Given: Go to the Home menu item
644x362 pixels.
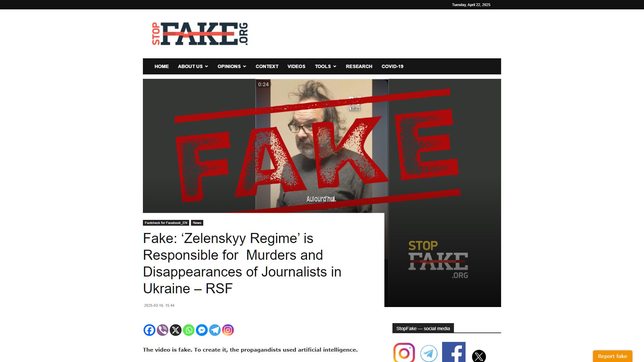Looking at the screenshot, I should pyautogui.click(x=162, y=66).
